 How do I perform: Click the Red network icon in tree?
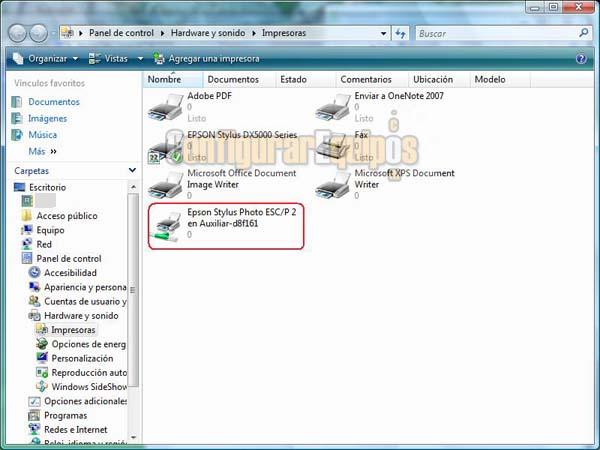(x=27, y=244)
